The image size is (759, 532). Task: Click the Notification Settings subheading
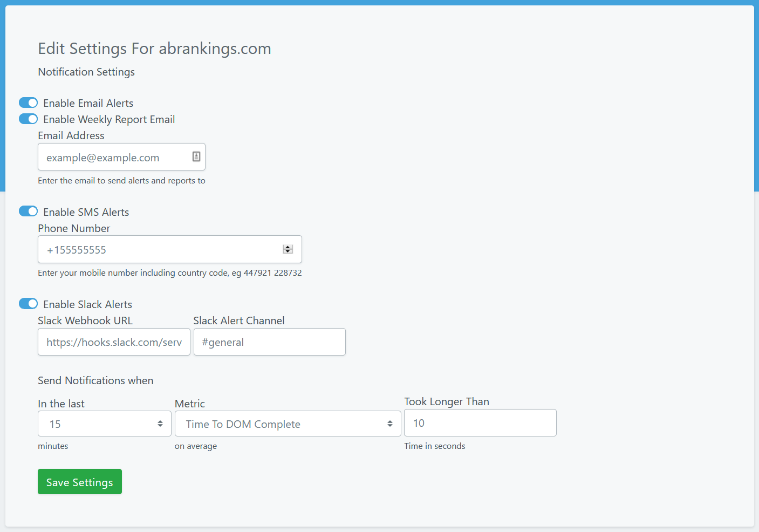click(x=86, y=72)
